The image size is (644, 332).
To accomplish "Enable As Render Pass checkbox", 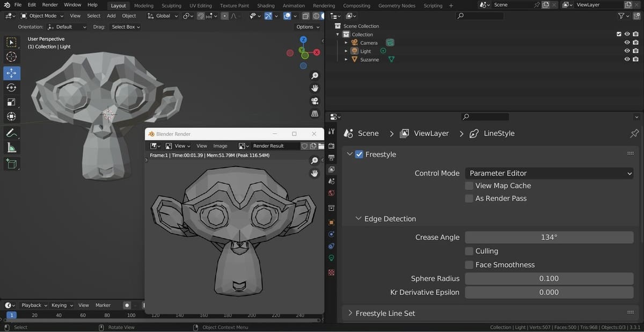I will (x=470, y=198).
